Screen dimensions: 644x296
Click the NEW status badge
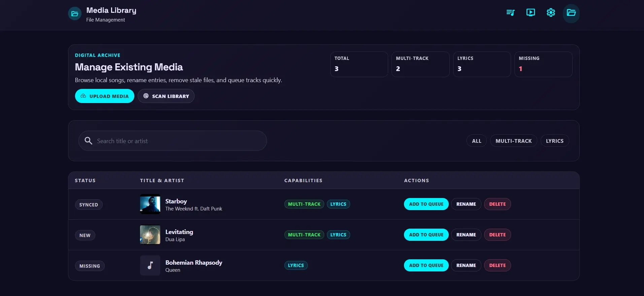click(85, 235)
